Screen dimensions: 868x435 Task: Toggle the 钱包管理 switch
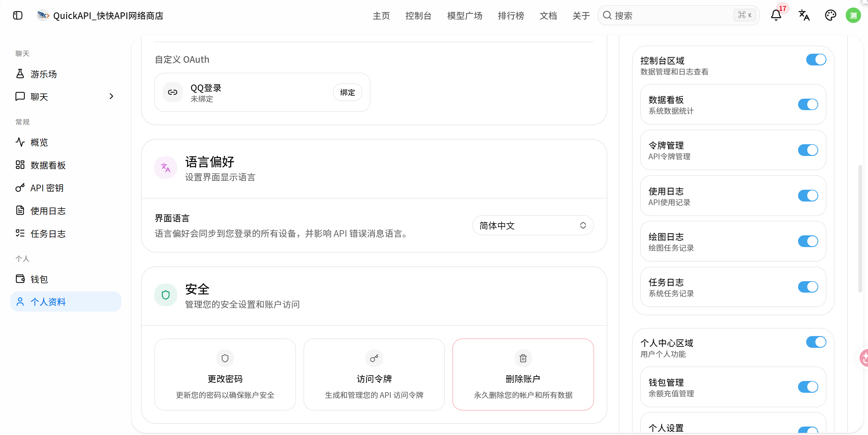(808, 387)
